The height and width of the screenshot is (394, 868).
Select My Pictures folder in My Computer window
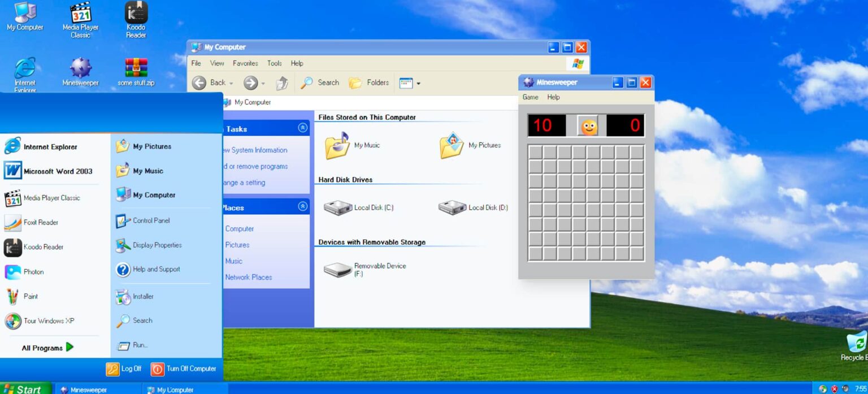click(x=470, y=145)
